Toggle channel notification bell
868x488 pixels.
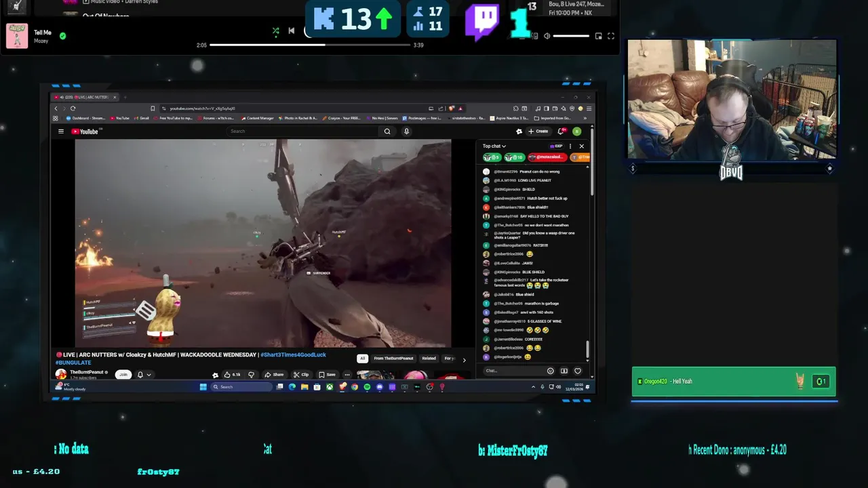140,375
